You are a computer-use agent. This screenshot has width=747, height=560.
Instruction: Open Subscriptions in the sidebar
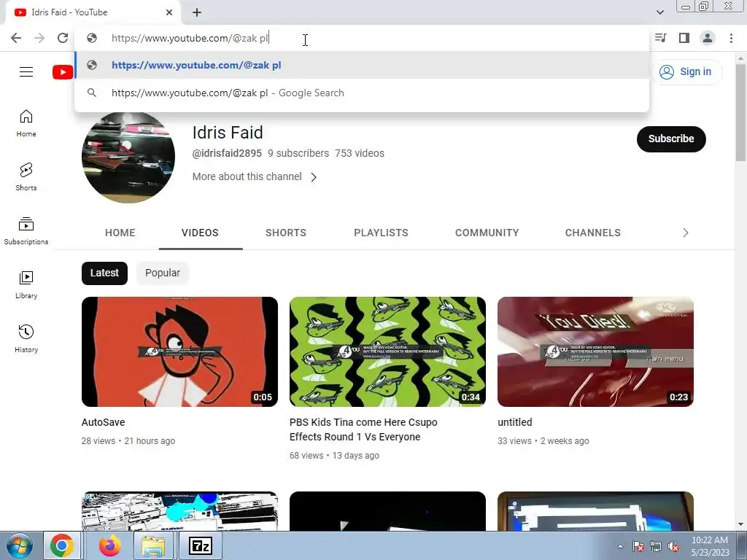tap(26, 231)
